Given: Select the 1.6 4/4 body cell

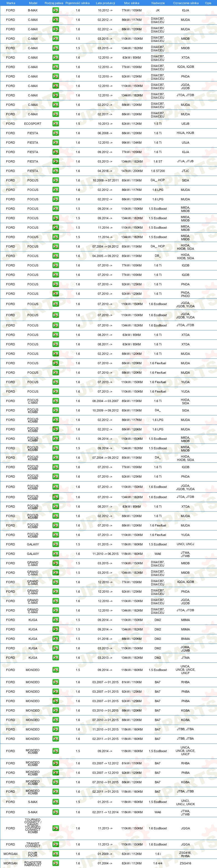Looking at the screenshot, I should tap(158, 863).
